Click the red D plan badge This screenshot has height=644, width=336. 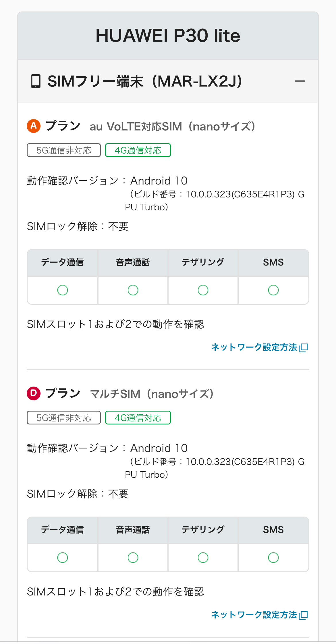(x=34, y=393)
